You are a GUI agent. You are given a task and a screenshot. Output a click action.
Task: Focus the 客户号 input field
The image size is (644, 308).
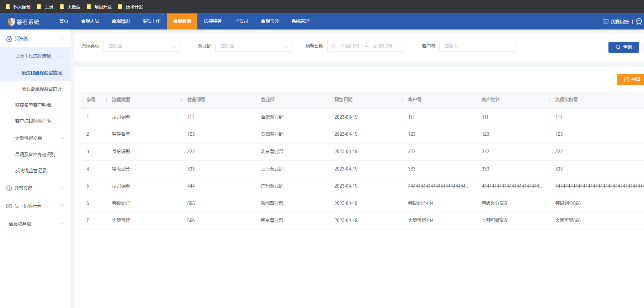click(478, 46)
